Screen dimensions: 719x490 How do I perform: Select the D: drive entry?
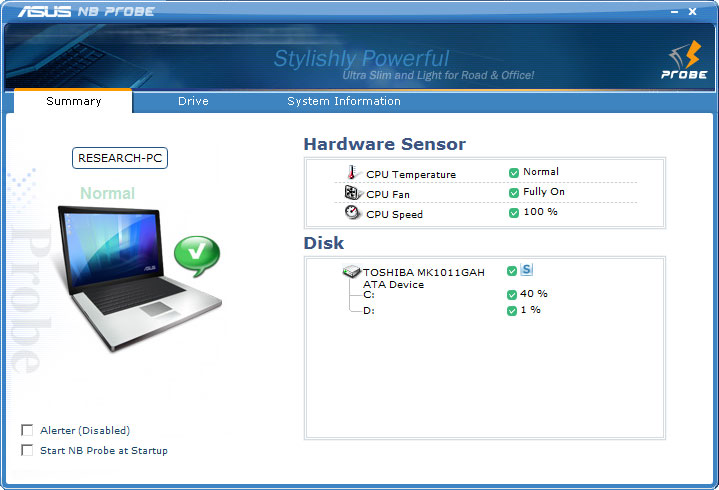coord(369,311)
